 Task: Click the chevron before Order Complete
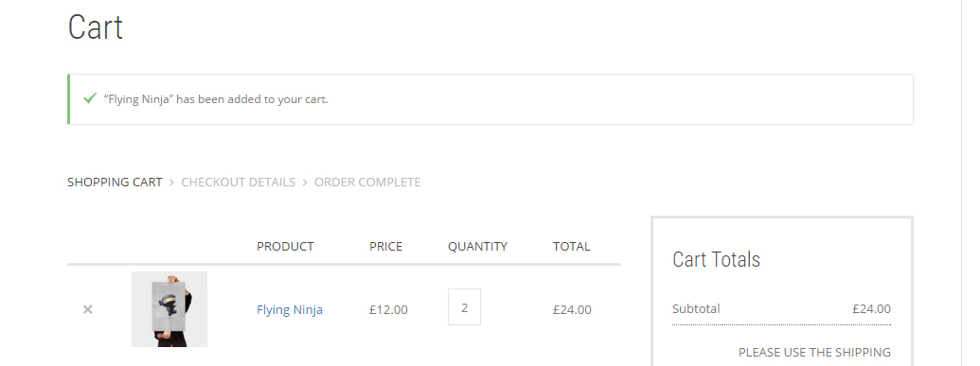305,183
